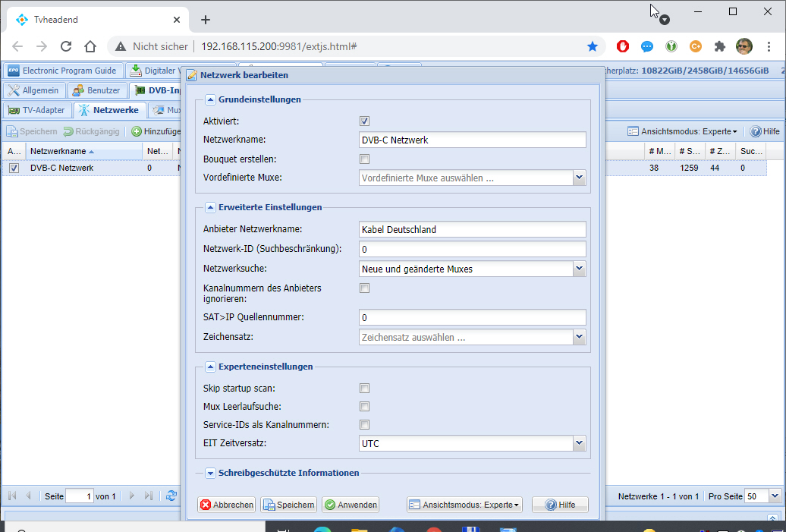
Task: Click the Hilfe button in dialog
Action: tap(560, 505)
